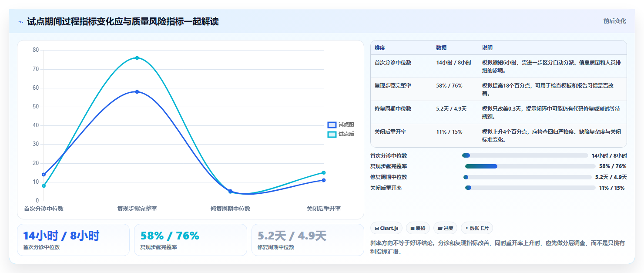644x273 pixels.
Task: Click 58% / 76% value right of progress bar
Action: tap(613, 166)
